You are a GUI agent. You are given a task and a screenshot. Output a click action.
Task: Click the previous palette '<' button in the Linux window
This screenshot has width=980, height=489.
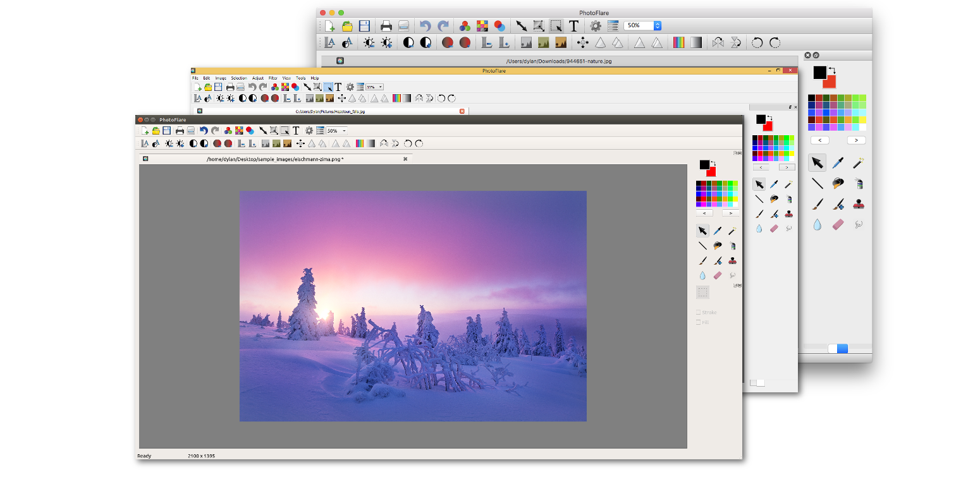pyautogui.click(x=704, y=213)
